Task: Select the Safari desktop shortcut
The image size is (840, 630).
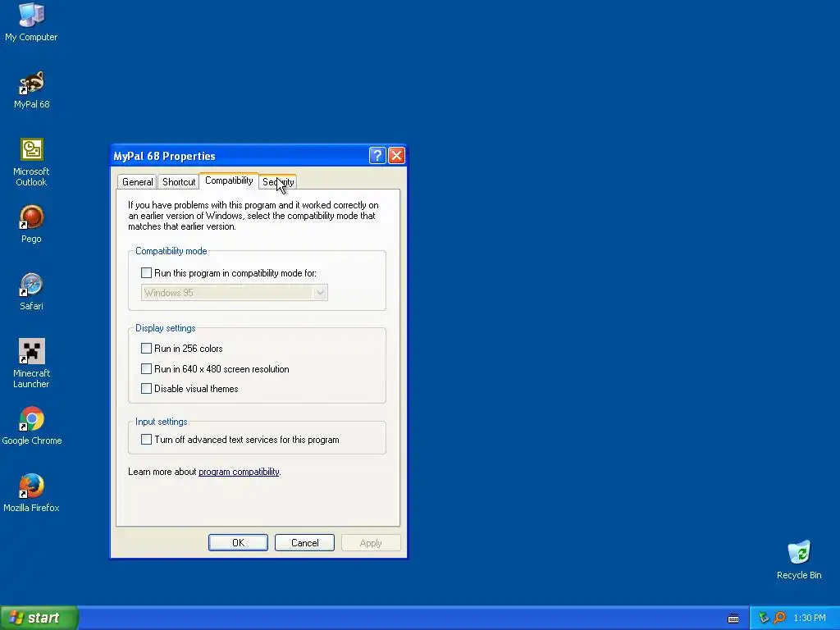Action: 31,292
